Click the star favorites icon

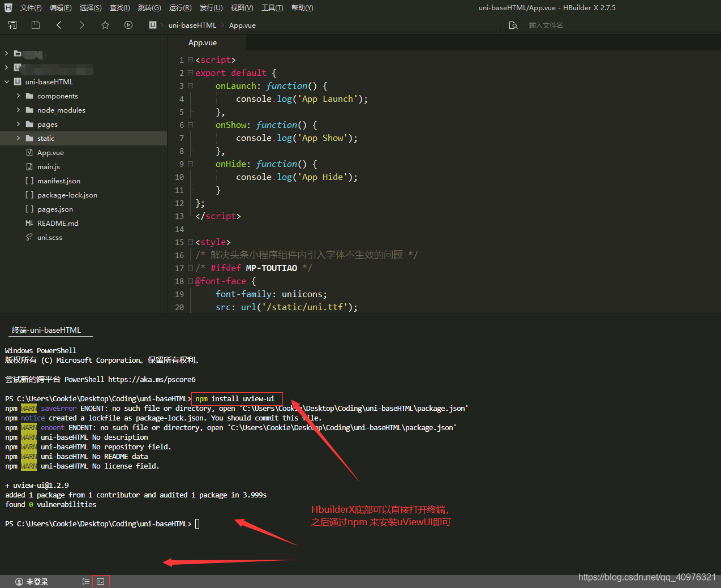tap(105, 25)
